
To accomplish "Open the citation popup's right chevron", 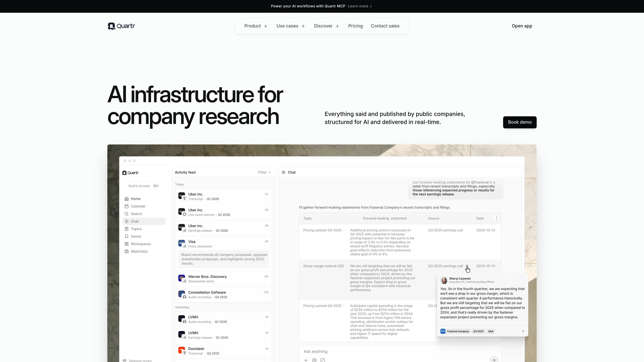I will (x=523, y=331).
